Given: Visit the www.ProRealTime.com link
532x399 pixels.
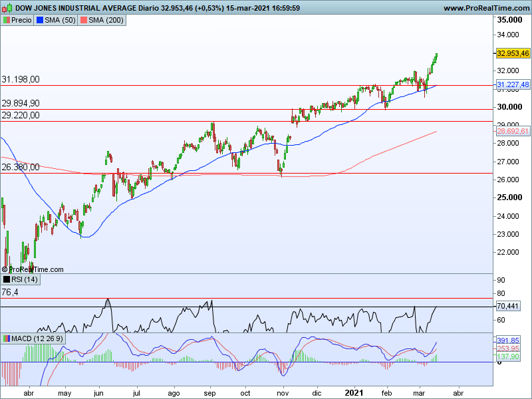Looking at the screenshot, I should (486, 8).
